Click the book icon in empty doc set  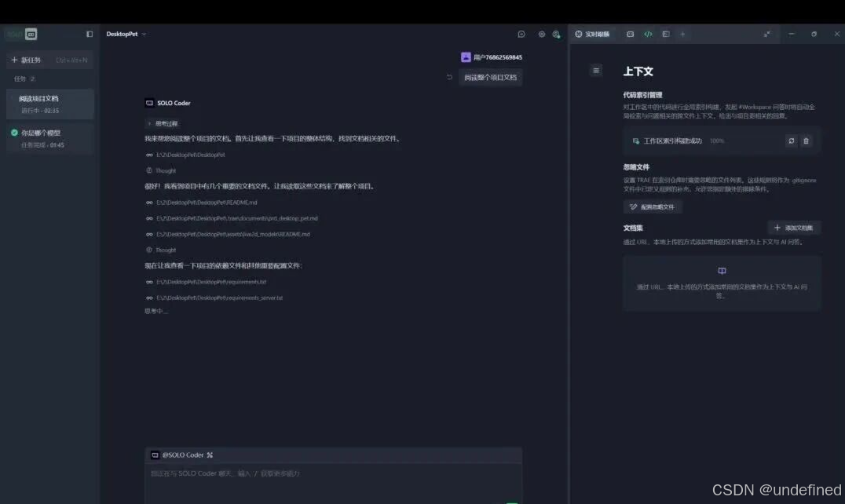point(722,271)
